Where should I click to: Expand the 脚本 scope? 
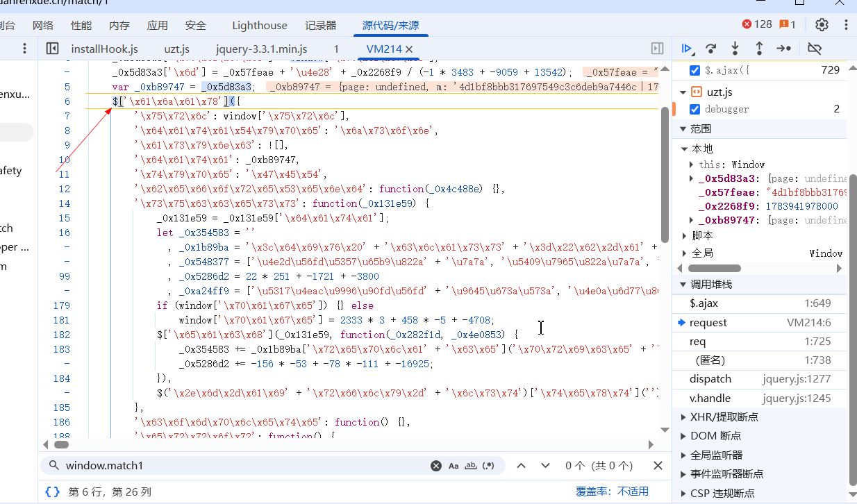click(x=685, y=235)
